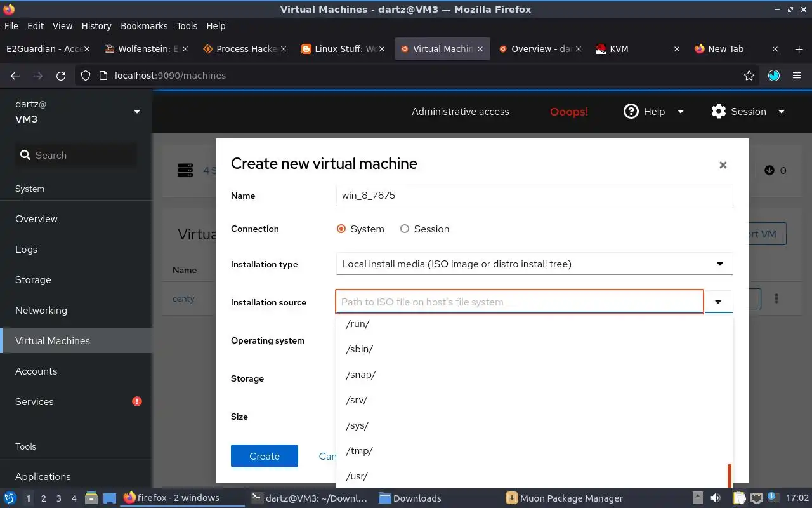Expand the dartz@VM3 host switcher
The height and width of the screenshot is (508, 812).
(x=76, y=112)
